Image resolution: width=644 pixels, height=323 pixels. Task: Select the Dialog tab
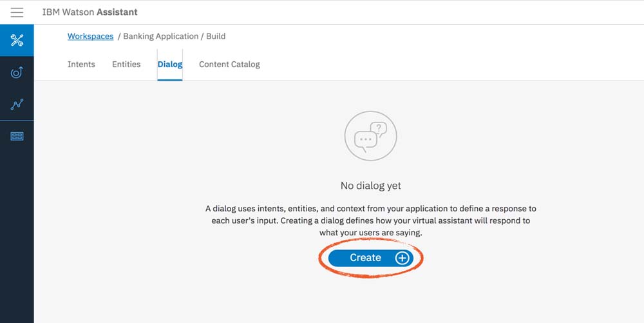170,64
